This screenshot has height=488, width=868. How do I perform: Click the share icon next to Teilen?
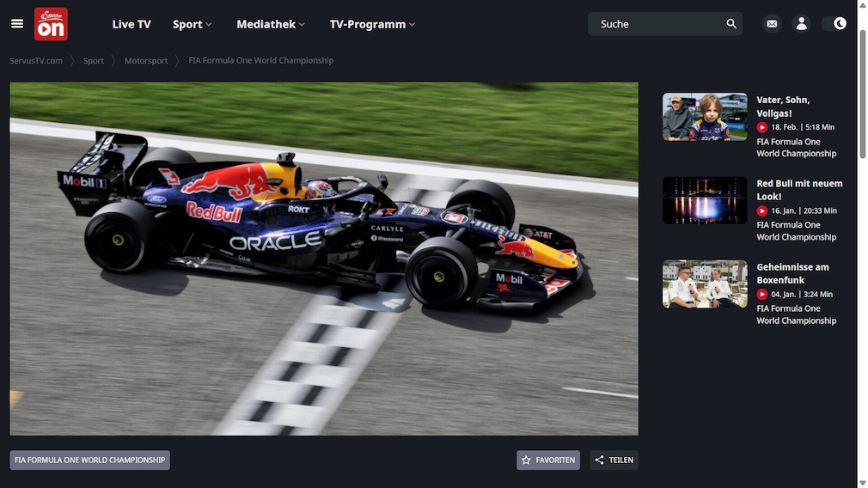pos(599,461)
